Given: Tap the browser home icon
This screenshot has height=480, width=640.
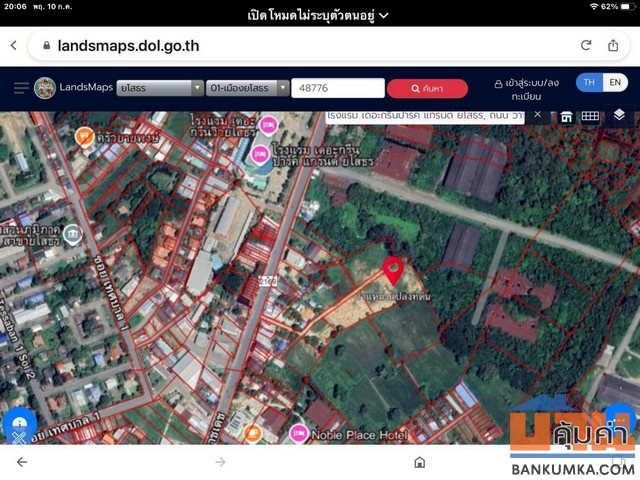Looking at the screenshot, I should pyautogui.click(x=420, y=462).
